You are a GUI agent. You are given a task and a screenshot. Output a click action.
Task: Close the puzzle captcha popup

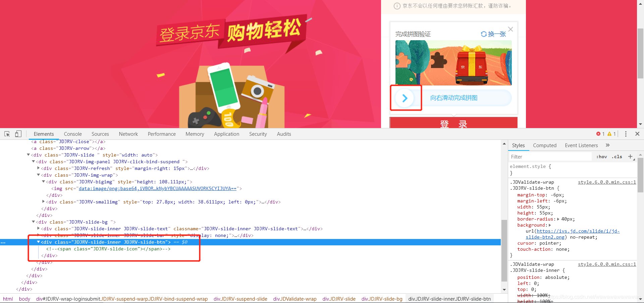pyautogui.click(x=511, y=29)
